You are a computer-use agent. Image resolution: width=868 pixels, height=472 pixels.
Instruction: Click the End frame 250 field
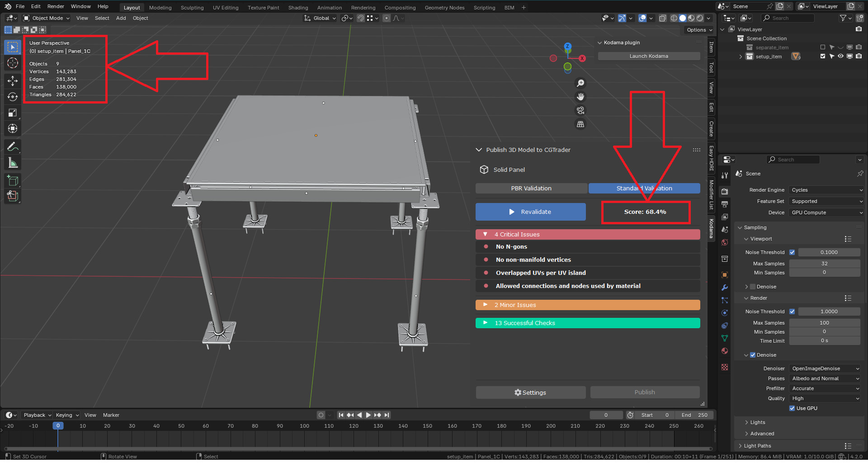[x=695, y=415]
